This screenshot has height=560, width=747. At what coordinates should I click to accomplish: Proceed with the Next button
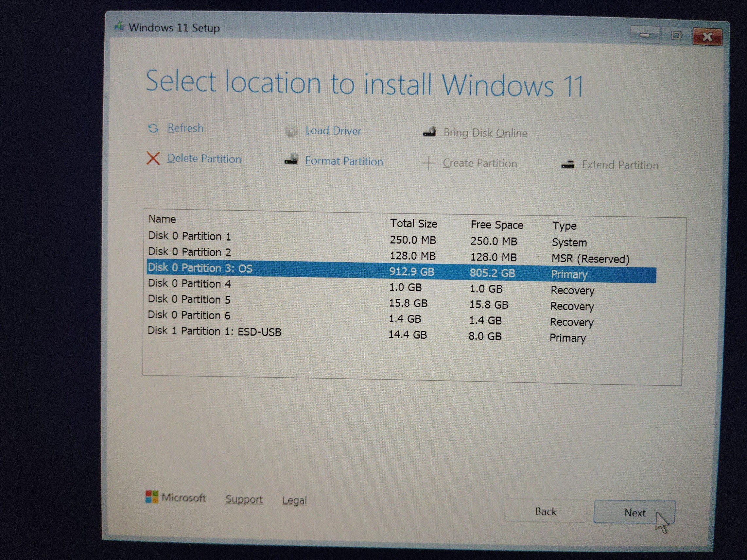tap(634, 512)
